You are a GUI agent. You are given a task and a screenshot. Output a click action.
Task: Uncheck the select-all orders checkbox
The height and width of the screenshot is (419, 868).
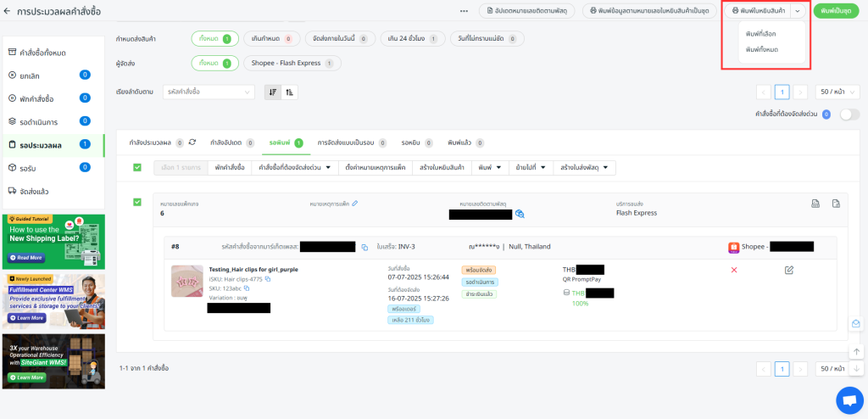pos(137,167)
